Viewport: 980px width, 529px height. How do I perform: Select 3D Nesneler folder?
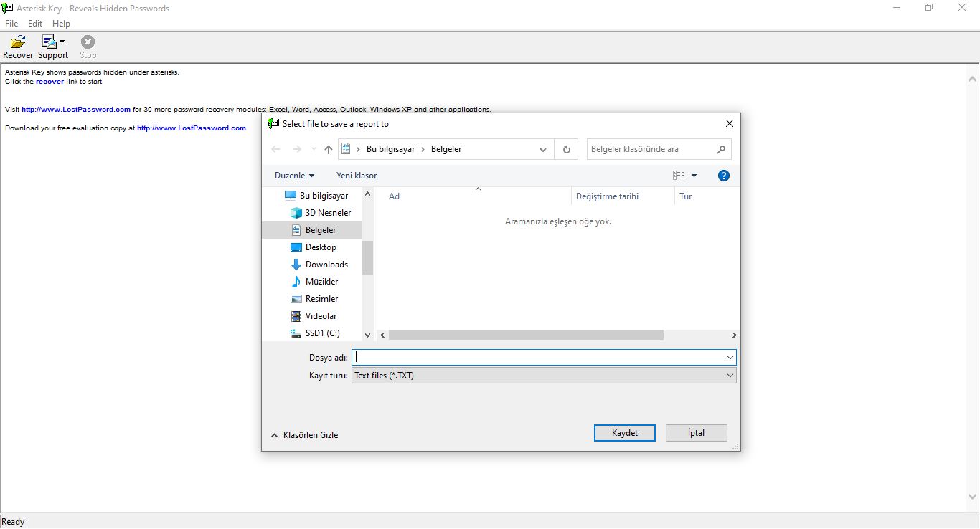(x=328, y=213)
